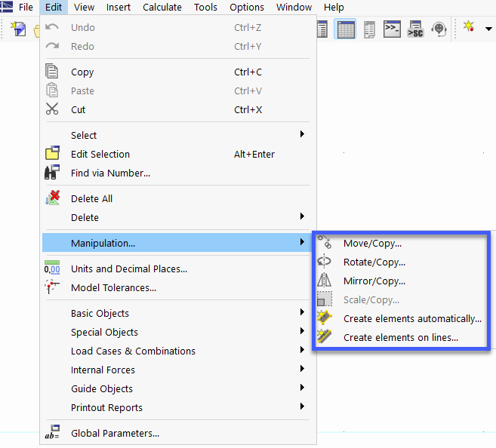Open the script console SC icon
This screenshot has width=496, height=448.
415,29
